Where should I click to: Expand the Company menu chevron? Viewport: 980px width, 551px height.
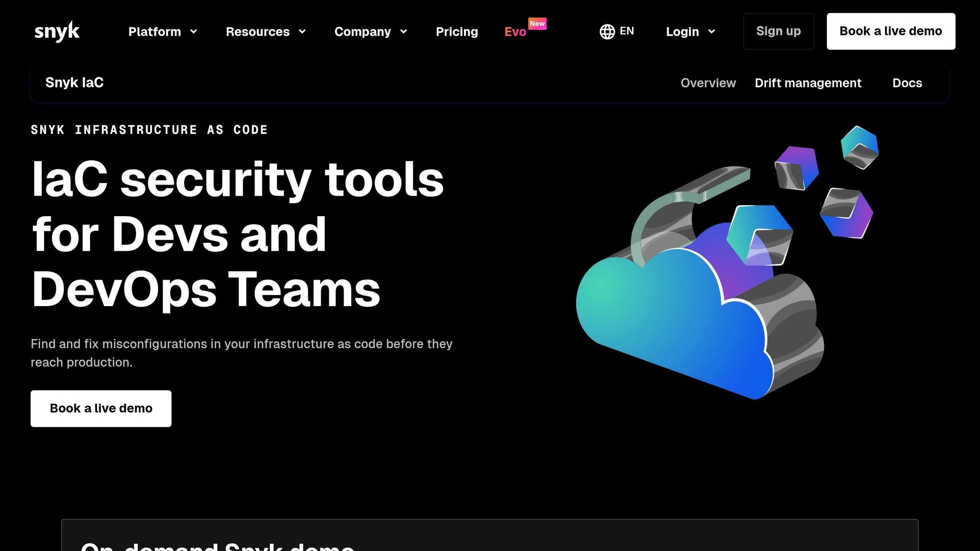403,32
